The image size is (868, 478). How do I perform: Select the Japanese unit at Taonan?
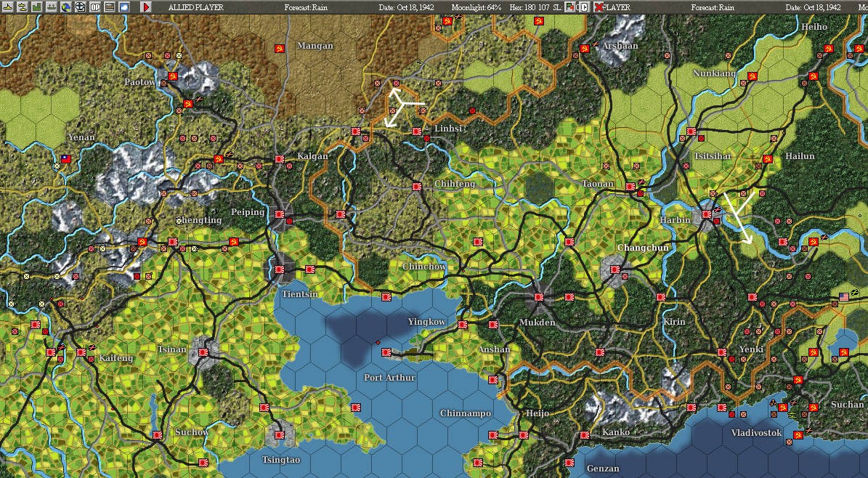630,187
